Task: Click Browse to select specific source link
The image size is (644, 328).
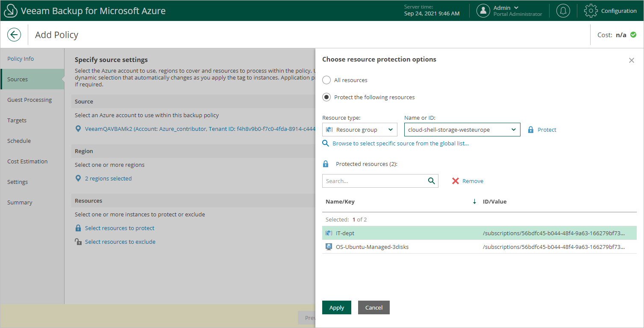Action: click(x=401, y=143)
